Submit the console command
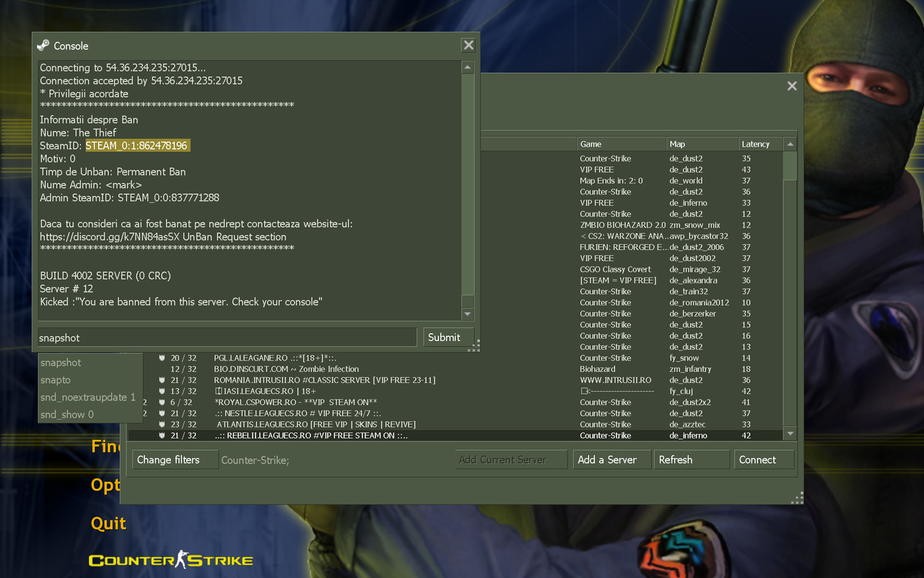This screenshot has width=924, height=578. pos(448,337)
